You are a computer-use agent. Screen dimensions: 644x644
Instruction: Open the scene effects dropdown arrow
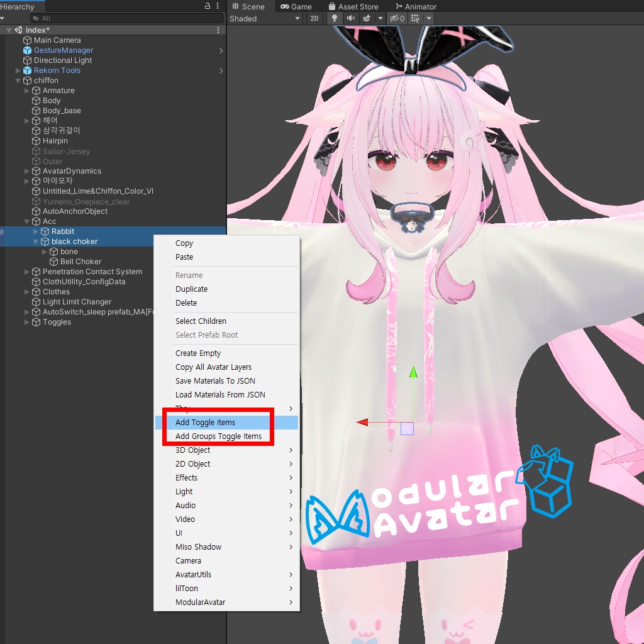[380, 18]
